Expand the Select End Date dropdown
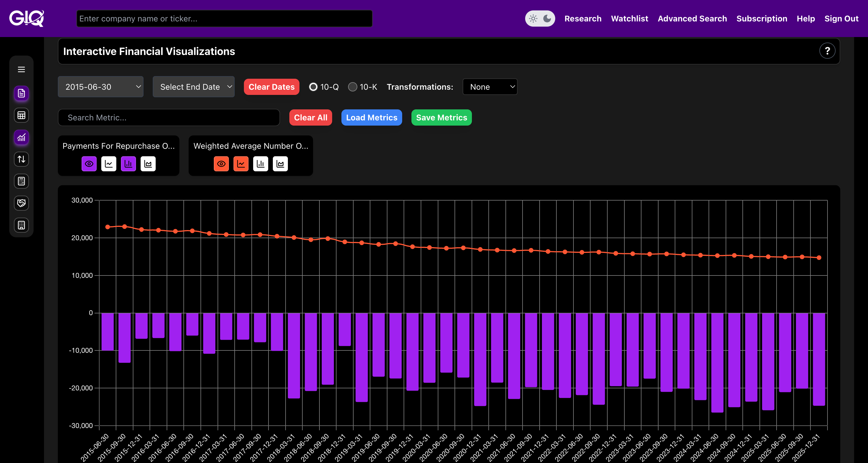The height and width of the screenshot is (463, 868). click(x=193, y=87)
